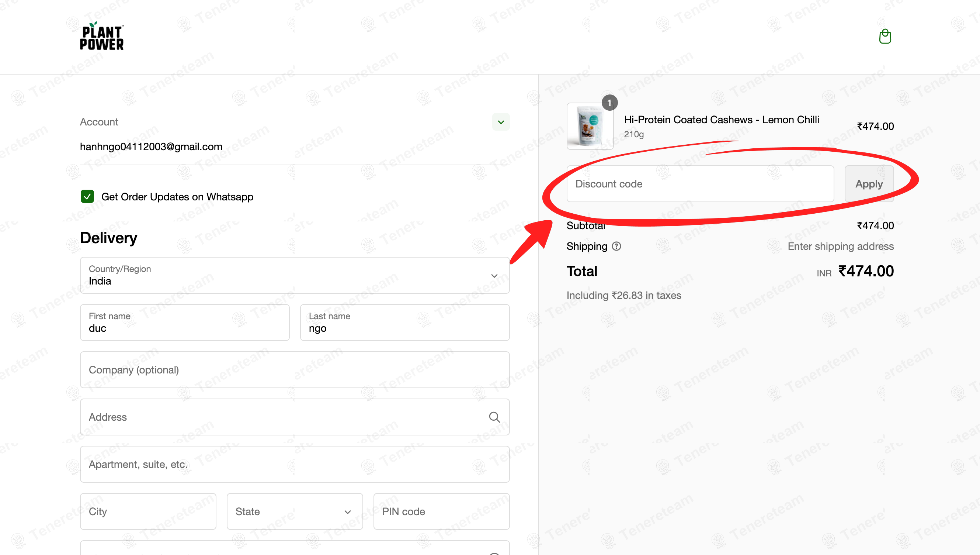Open the Country/Region dropdown
This screenshot has width=980, height=555.
(x=295, y=275)
